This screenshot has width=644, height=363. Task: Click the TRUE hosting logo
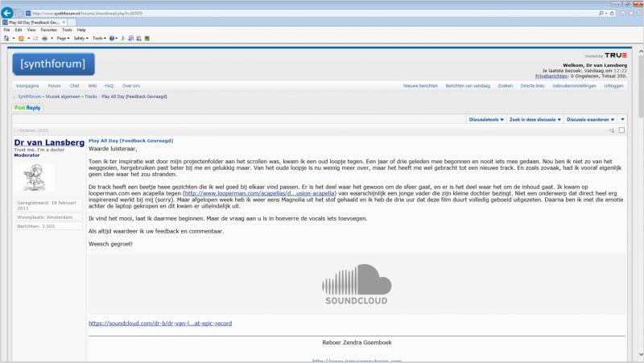[616, 55]
